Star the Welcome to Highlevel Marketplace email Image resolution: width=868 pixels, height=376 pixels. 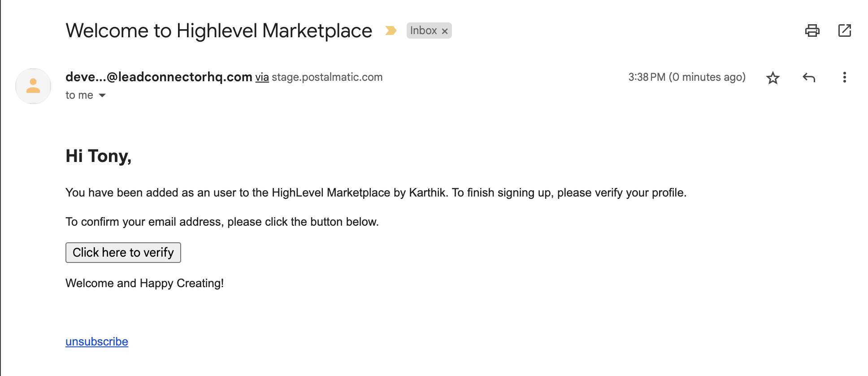pos(773,78)
